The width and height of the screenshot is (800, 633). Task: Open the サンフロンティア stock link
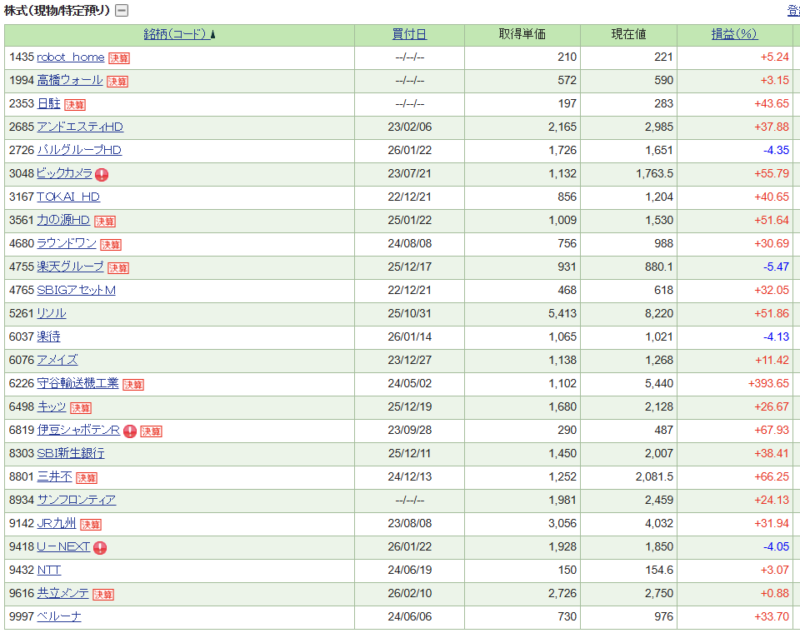pos(76,500)
